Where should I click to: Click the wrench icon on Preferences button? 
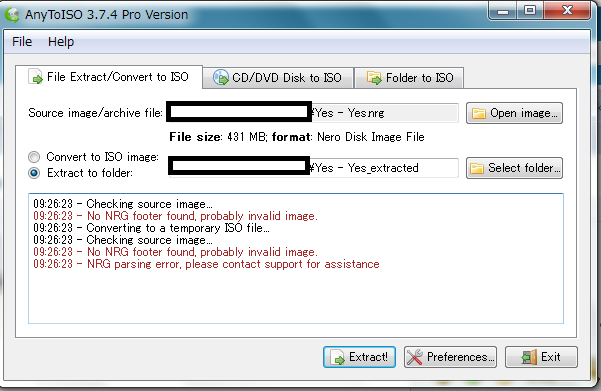pos(415,357)
